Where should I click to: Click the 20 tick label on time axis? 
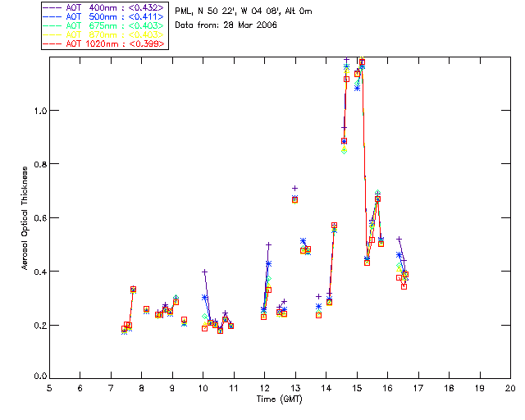click(510, 388)
